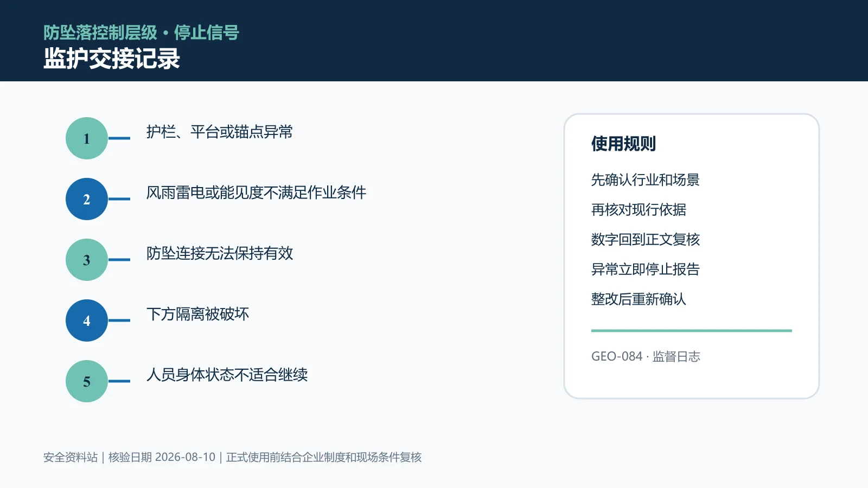This screenshot has width=868, height=488.
Task: Select rule 异常立即停止报告
Action: pyautogui.click(x=646, y=269)
